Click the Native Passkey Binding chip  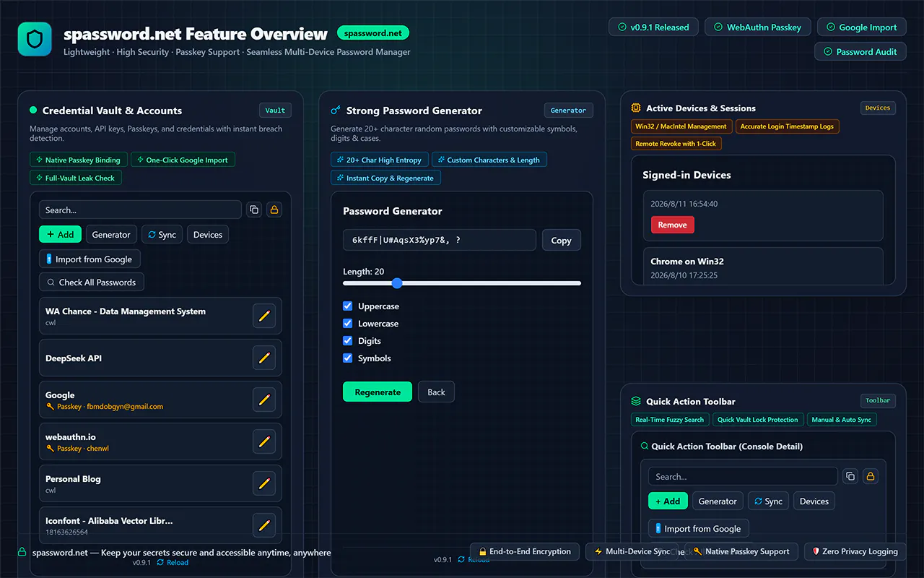click(79, 160)
